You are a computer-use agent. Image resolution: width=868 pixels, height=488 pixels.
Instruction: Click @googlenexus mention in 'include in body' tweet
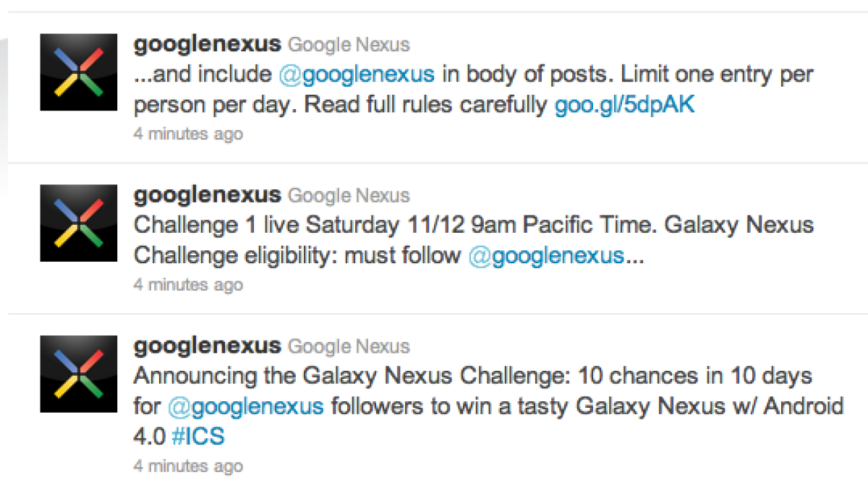(357, 74)
